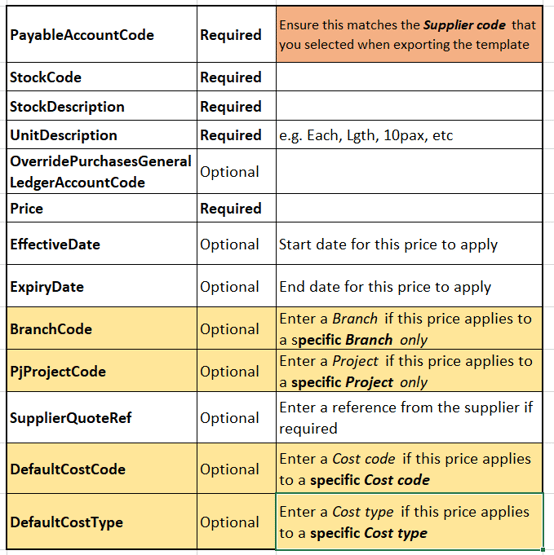Click Required cell next to Price
This screenshot has height=555, width=554.
(236, 208)
